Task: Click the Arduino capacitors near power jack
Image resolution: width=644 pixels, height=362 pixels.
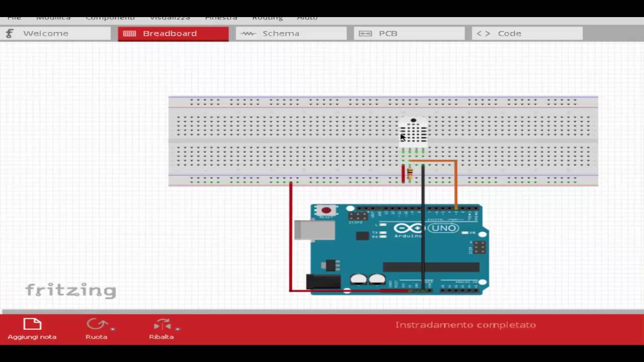Action: coord(368,279)
